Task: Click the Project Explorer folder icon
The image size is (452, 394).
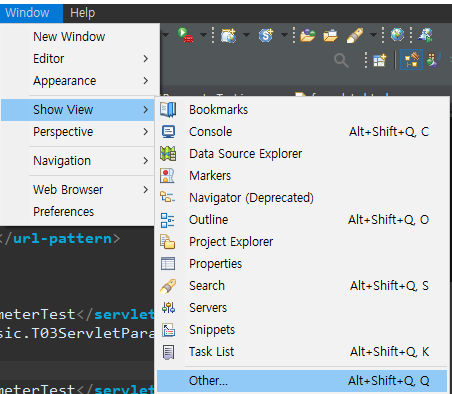Action: [167, 242]
